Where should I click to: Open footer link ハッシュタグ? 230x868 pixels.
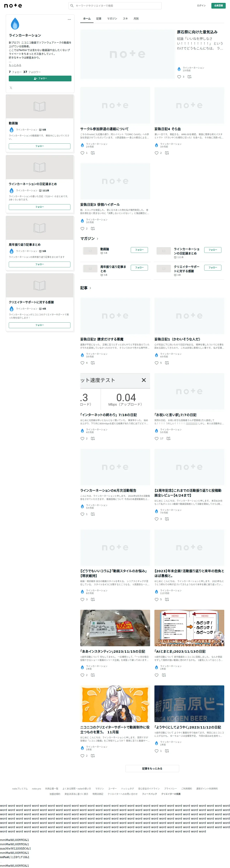127,789
